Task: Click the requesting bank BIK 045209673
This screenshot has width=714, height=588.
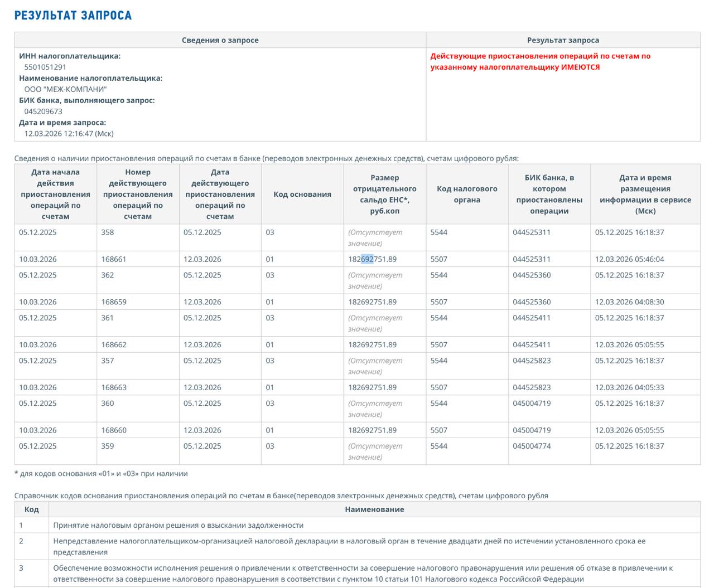Action: [43, 111]
